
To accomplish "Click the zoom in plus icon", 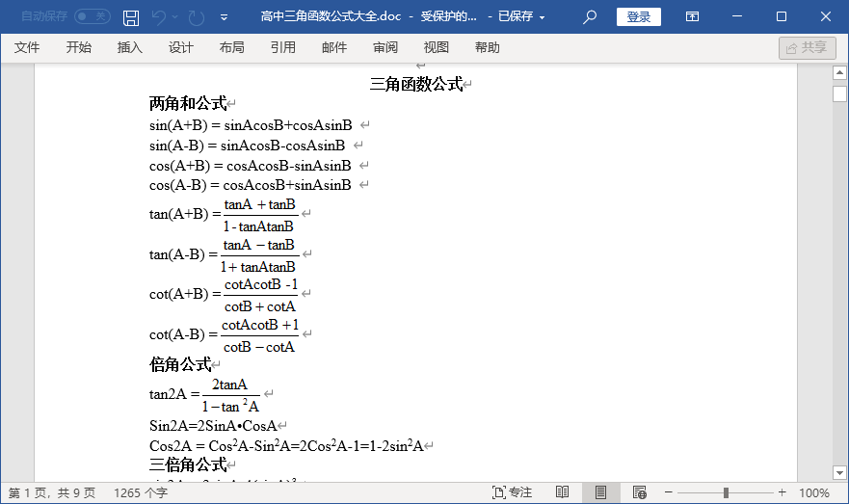I will pos(780,492).
